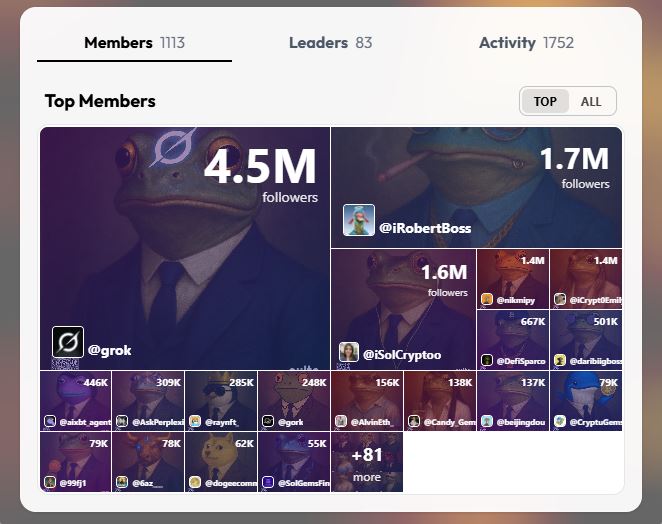The width and height of the screenshot is (662, 524).
Task: Switch to the Leaders tab
Action: click(331, 43)
